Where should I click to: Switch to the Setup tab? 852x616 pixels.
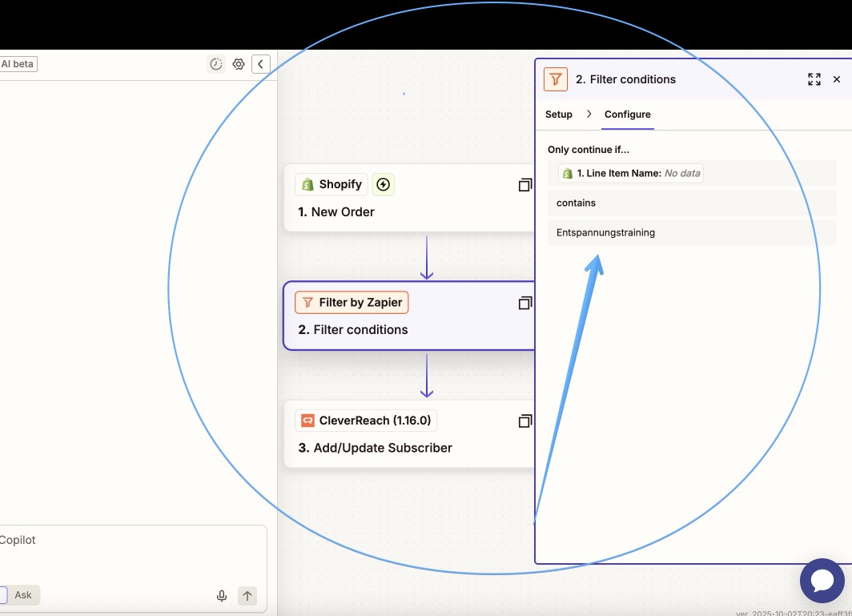(559, 115)
